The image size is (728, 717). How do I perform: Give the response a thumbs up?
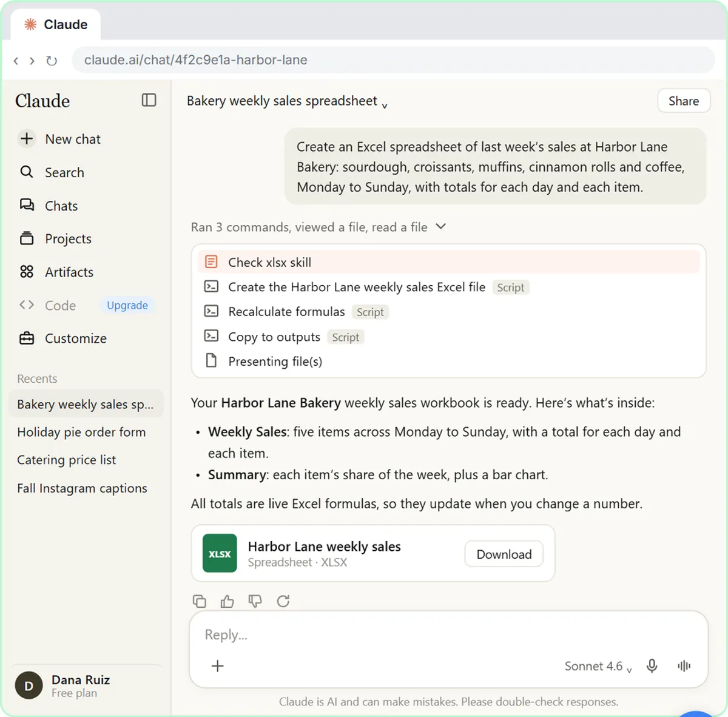tap(227, 601)
